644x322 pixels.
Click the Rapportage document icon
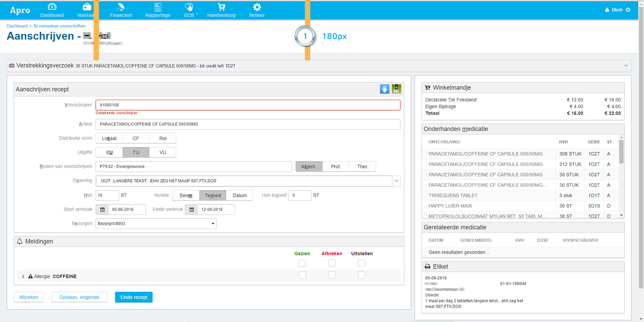[x=158, y=7]
